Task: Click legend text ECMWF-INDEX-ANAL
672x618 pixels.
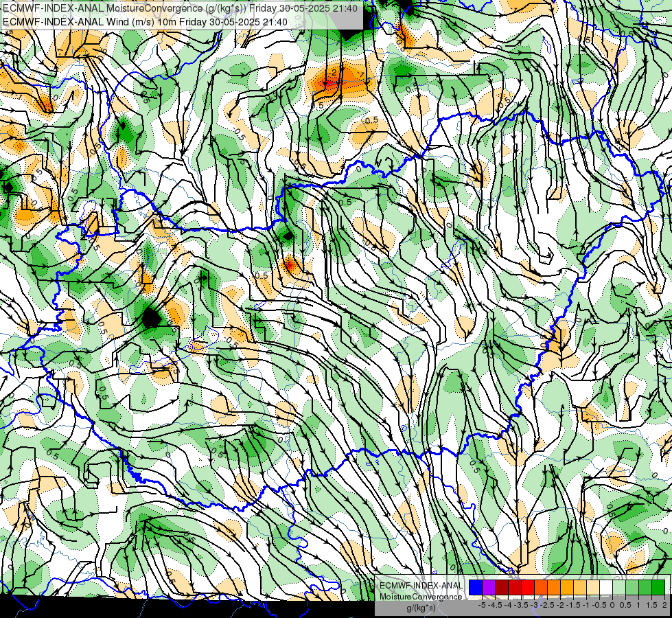Action: pos(421,586)
